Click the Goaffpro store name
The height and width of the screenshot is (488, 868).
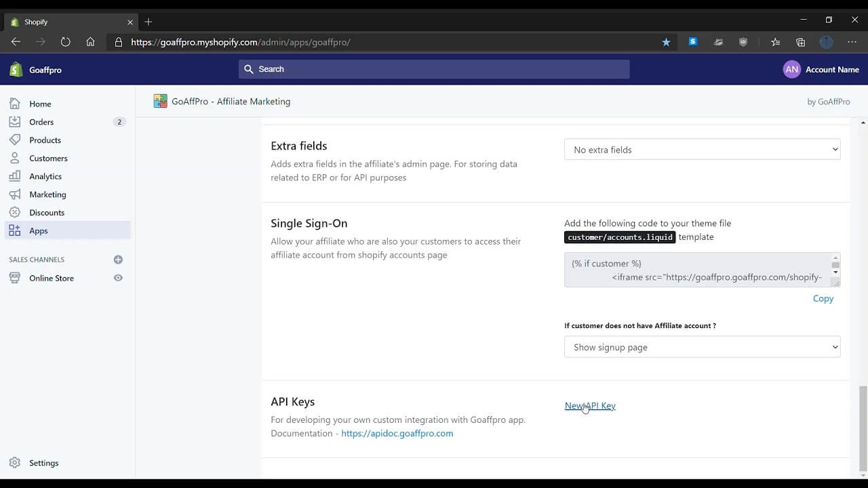45,70
